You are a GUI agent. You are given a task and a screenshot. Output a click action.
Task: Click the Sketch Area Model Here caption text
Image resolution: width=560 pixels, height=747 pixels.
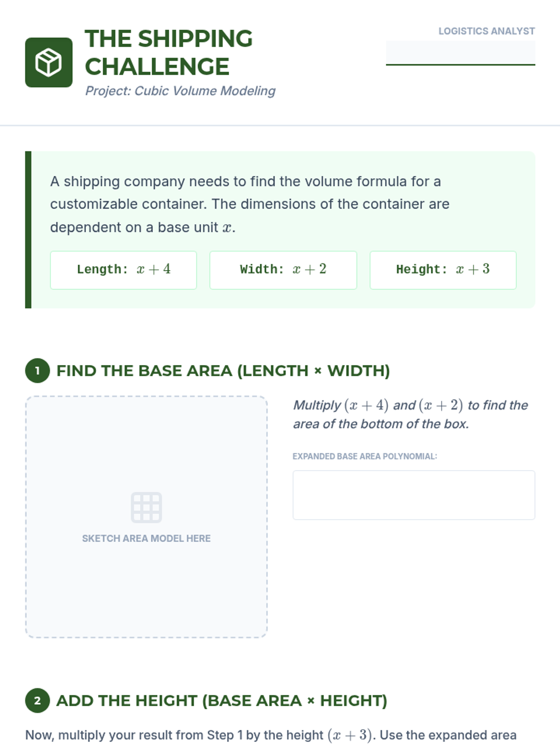[x=147, y=538]
